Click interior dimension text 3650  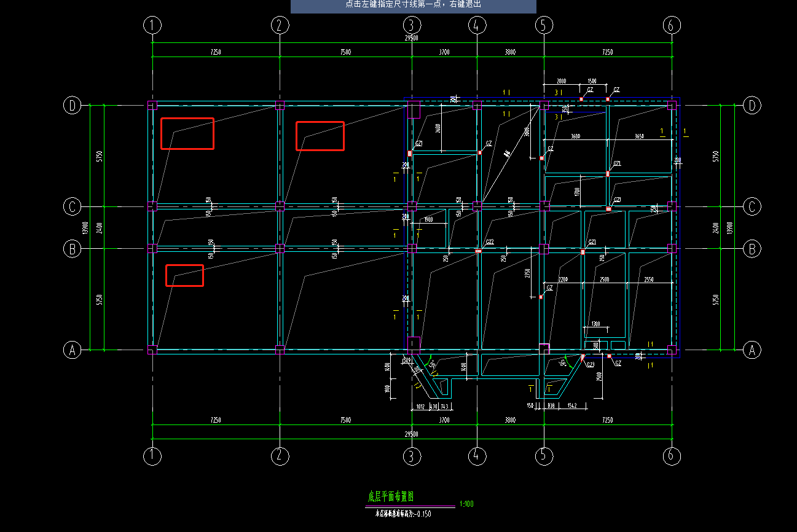click(639, 136)
